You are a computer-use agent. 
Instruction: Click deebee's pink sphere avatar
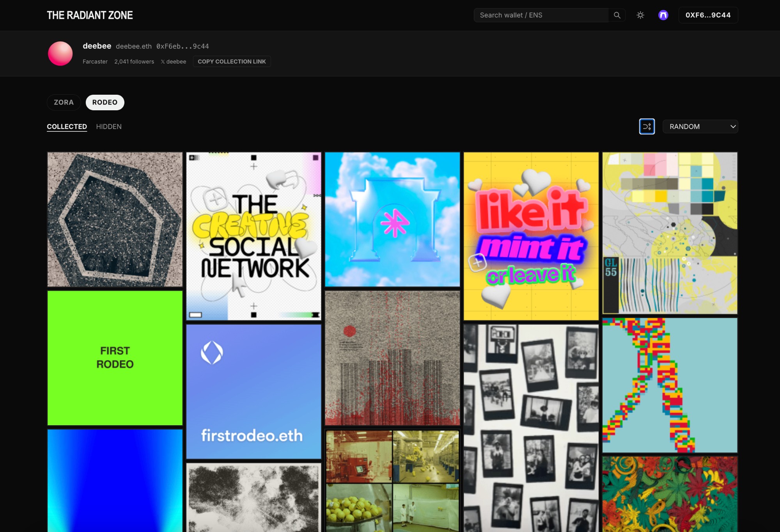pyautogui.click(x=60, y=54)
